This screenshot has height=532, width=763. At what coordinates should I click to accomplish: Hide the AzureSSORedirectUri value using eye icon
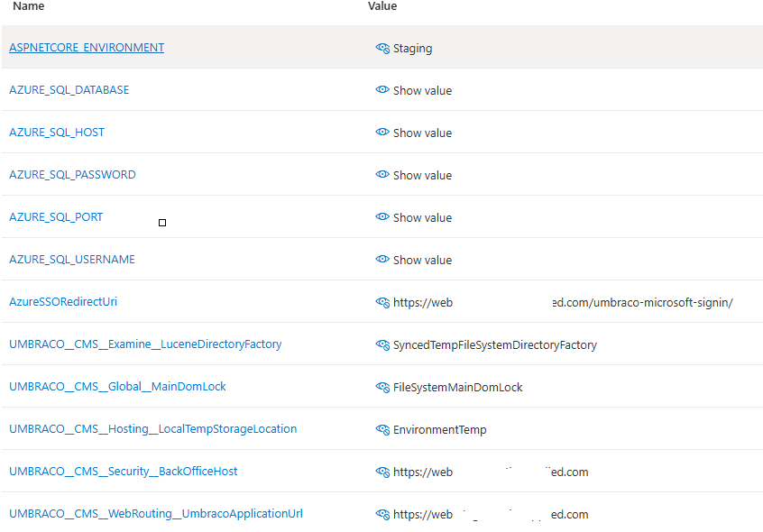(382, 302)
